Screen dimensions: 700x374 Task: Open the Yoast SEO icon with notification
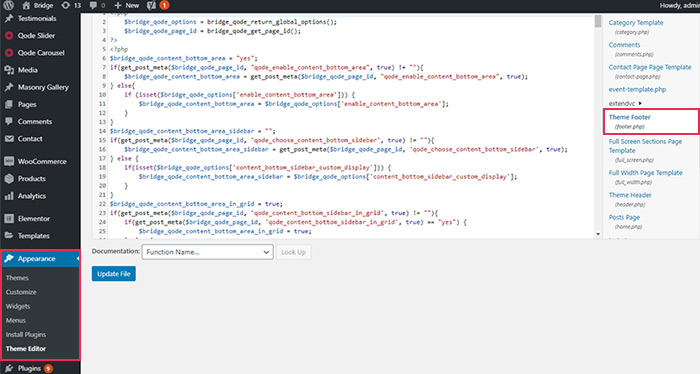(x=152, y=5)
